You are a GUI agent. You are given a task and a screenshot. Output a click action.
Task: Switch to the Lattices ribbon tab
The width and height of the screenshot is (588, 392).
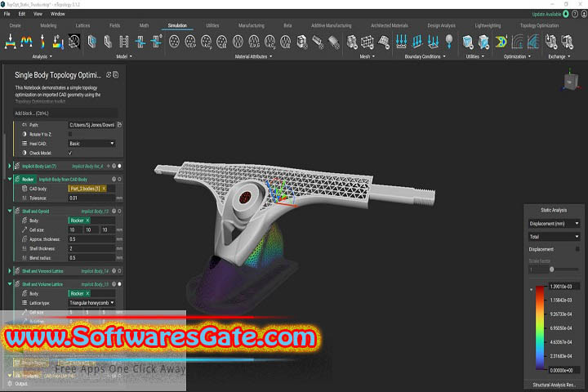tap(82, 25)
